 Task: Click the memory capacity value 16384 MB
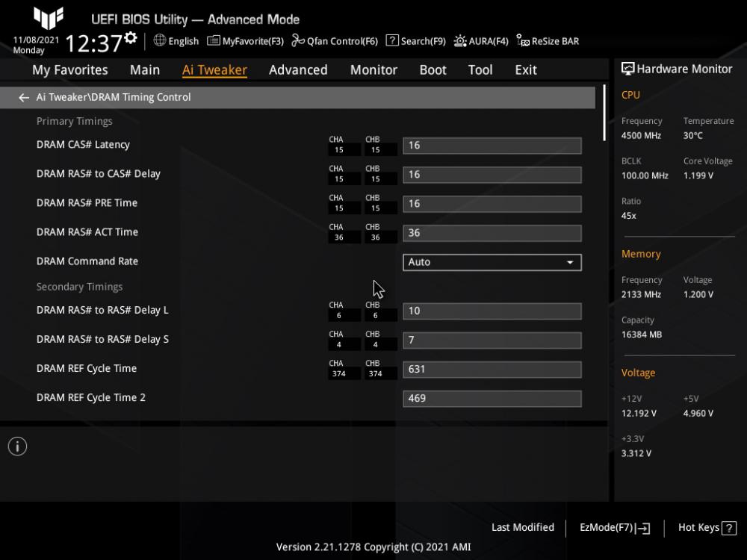(642, 335)
